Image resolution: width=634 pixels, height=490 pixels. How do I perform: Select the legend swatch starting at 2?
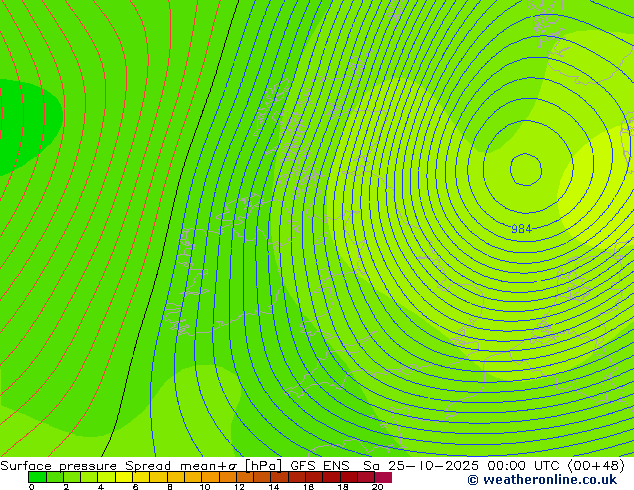tap(72, 477)
